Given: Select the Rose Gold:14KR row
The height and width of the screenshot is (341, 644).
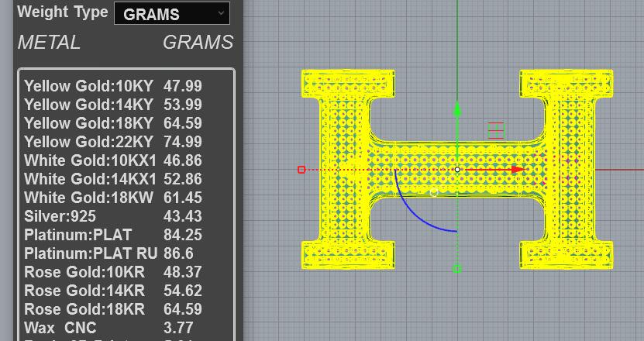Looking at the screenshot, I should [x=113, y=291].
